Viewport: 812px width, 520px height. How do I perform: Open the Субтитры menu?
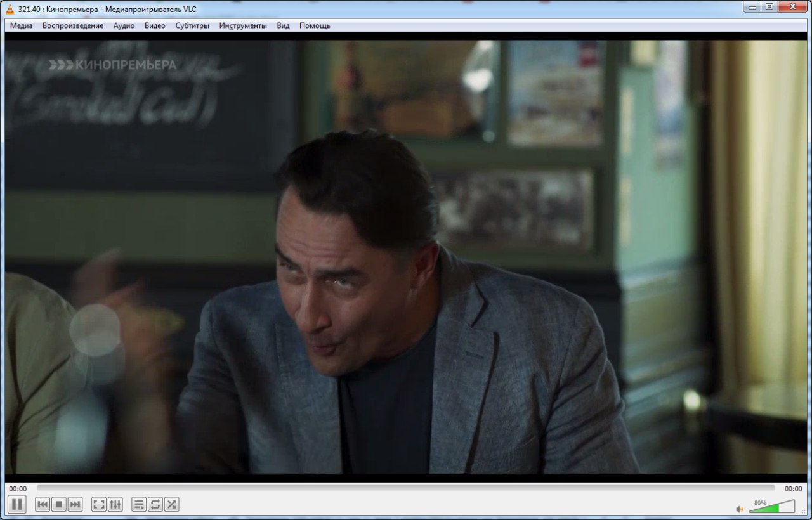click(192, 26)
